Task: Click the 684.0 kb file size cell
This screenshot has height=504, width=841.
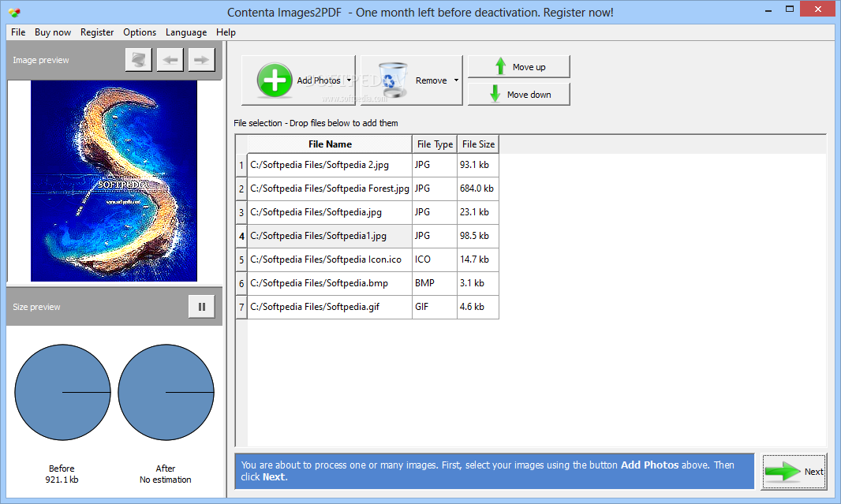Action: click(x=478, y=189)
